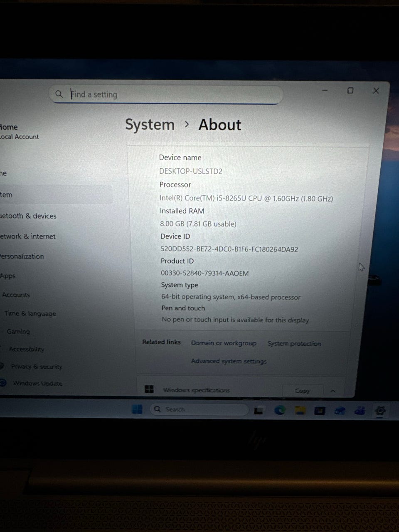Click the Product ID value 00330-52840-79314-AAOEM
This screenshot has height=532, width=399.
pos(205,273)
